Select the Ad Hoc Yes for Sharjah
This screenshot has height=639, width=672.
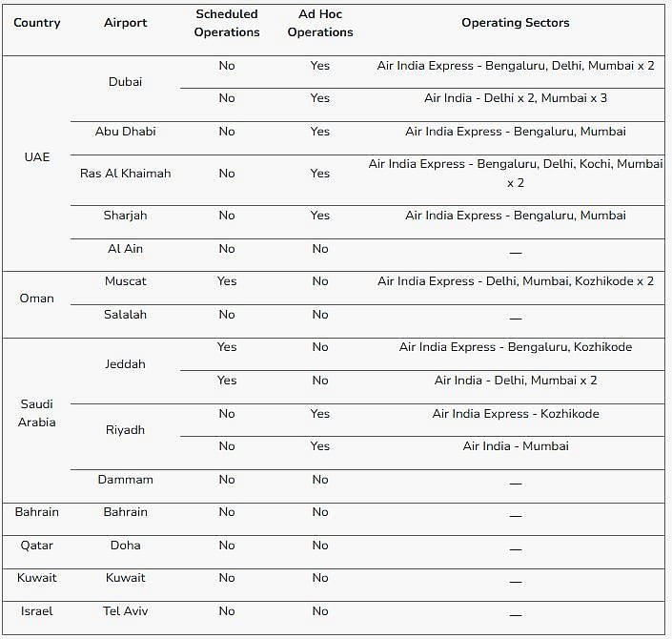click(x=319, y=216)
